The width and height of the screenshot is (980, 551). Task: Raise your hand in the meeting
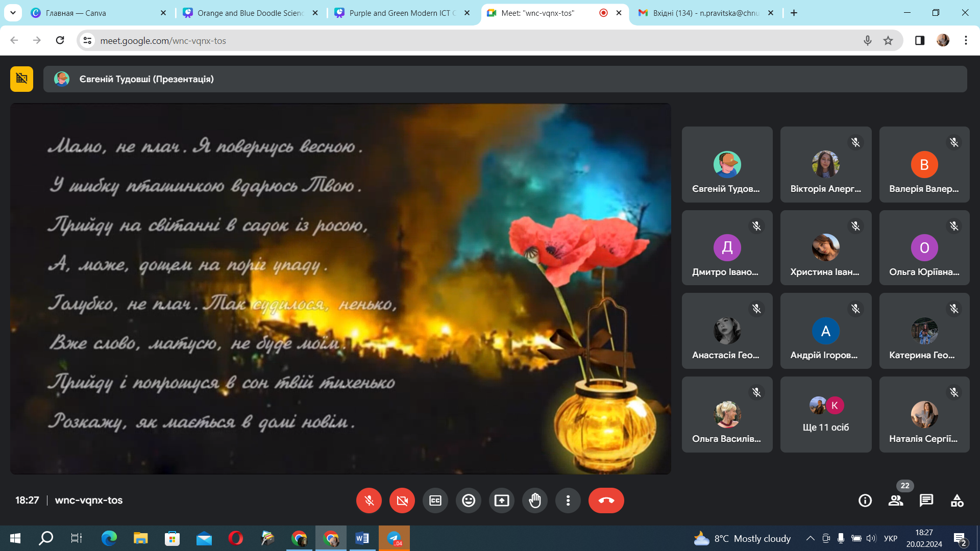535,500
